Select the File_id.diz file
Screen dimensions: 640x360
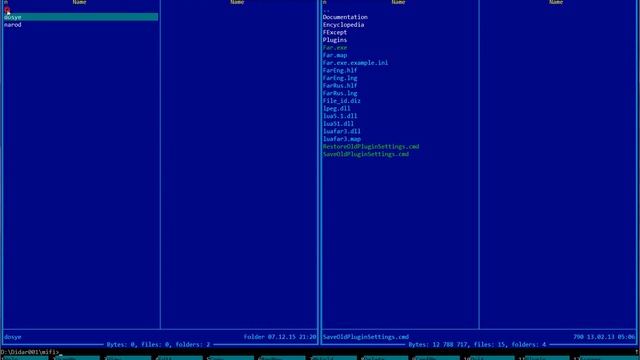pyautogui.click(x=341, y=101)
